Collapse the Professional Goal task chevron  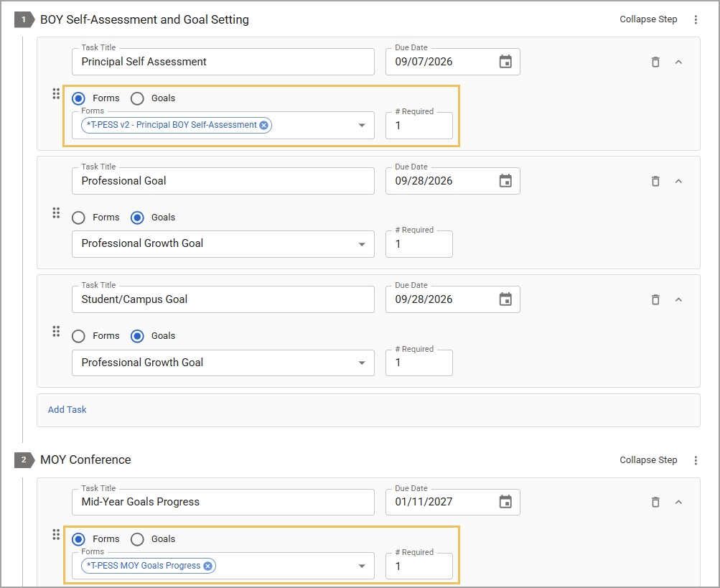click(x=678, y=181)
